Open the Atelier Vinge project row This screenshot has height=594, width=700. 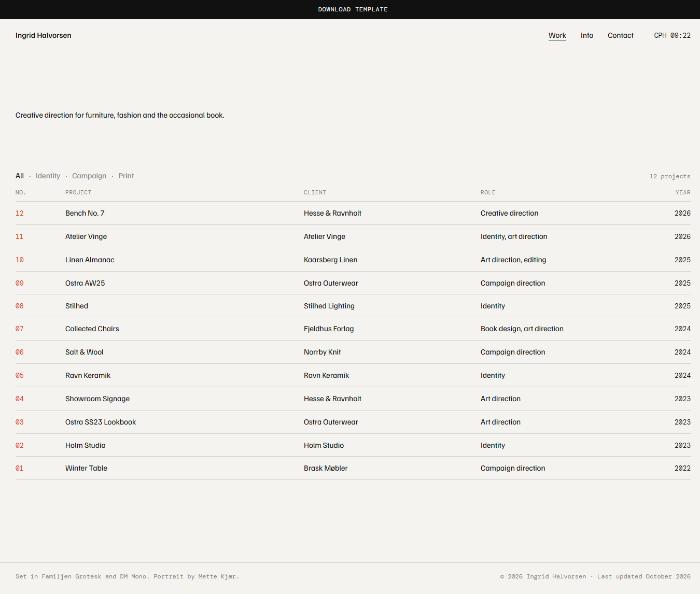[x=353, y=237]
